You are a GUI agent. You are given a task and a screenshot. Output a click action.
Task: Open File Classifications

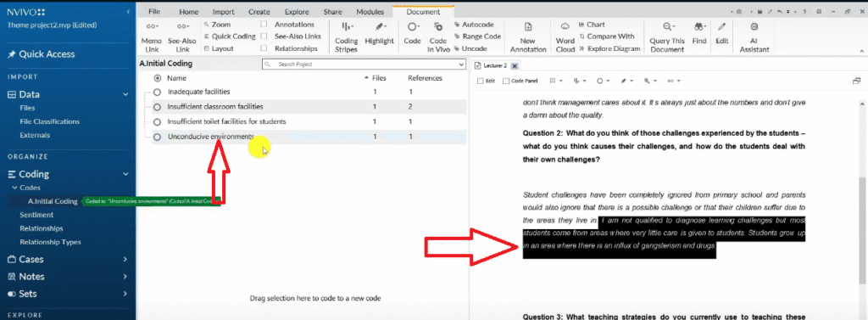pos(50,121)
